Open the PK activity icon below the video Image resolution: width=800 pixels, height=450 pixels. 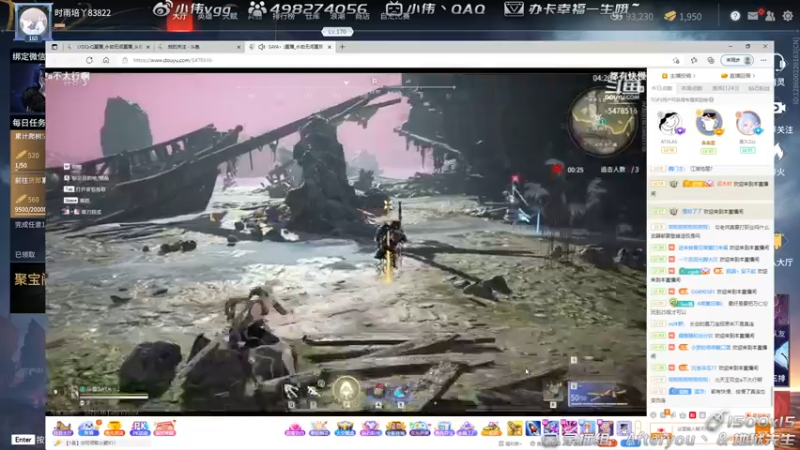[139, 428]
